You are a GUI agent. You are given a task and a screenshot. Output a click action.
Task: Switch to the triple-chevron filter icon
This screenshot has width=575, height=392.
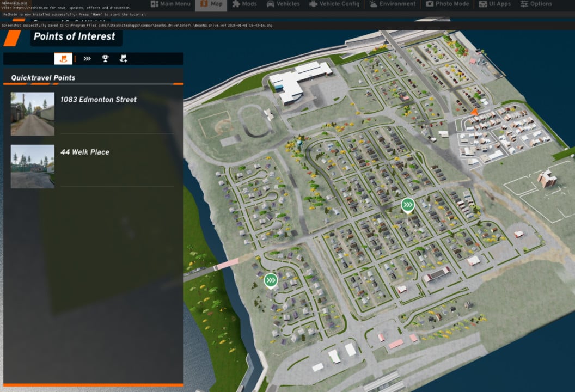click(87, 59)
